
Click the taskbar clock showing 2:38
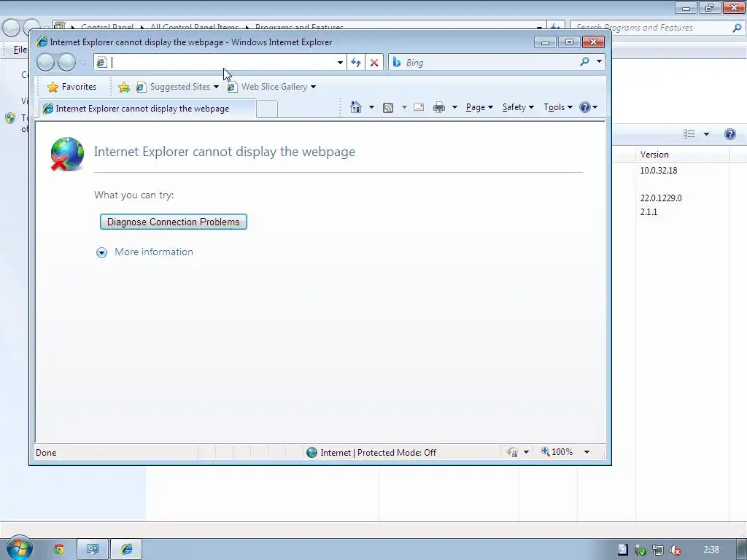point(711,550)
